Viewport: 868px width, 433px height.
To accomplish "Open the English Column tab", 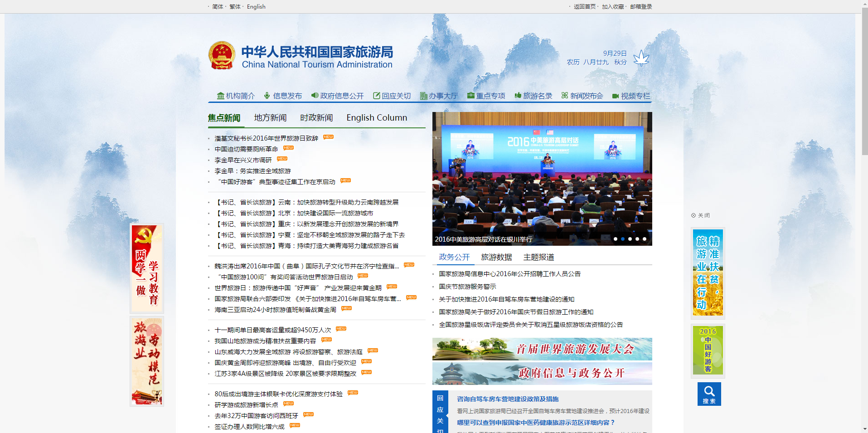I will point(377,118).
